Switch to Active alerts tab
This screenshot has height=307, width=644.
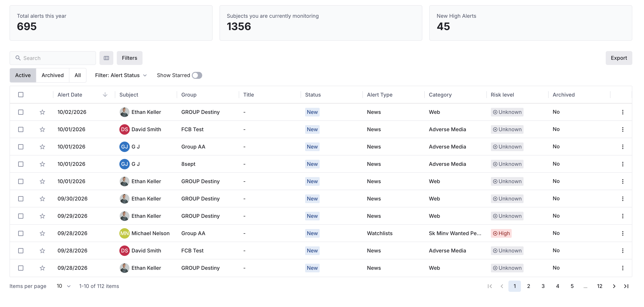[23, 75]
